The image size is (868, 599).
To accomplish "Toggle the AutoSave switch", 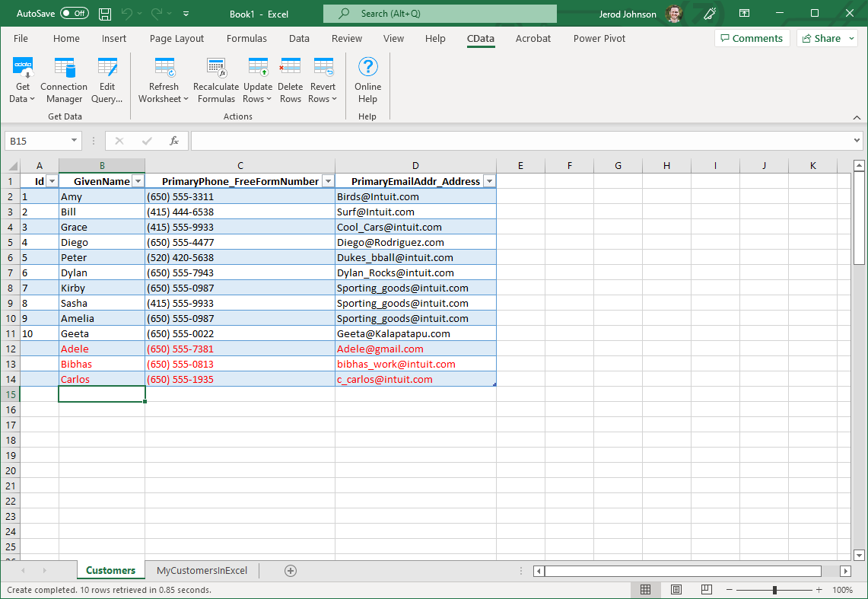I will [75, 14].
